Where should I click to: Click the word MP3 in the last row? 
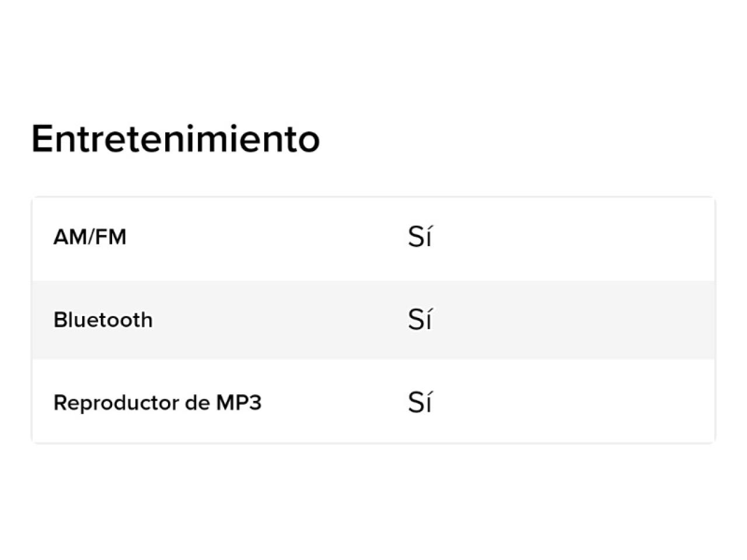(239, 402)
